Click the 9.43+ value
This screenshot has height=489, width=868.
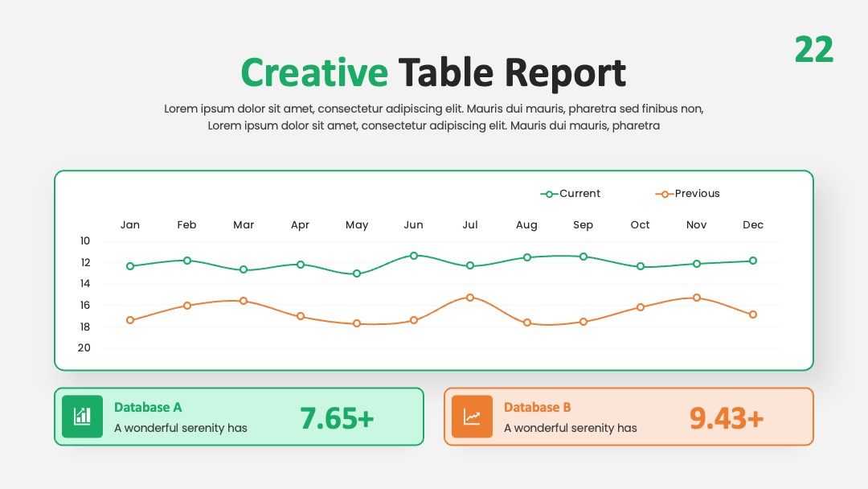click(x=727, y=419)
